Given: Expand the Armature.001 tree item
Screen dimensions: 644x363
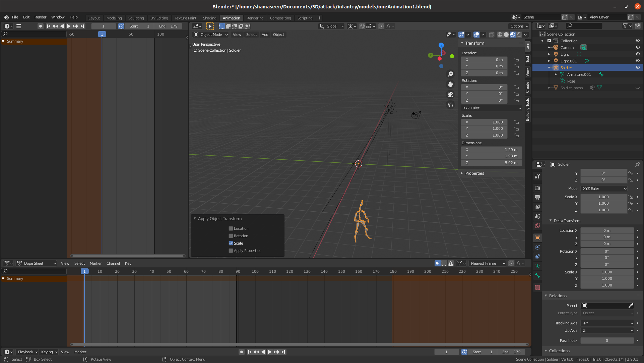Looking at the screenshot, I should tap(556, 74).
